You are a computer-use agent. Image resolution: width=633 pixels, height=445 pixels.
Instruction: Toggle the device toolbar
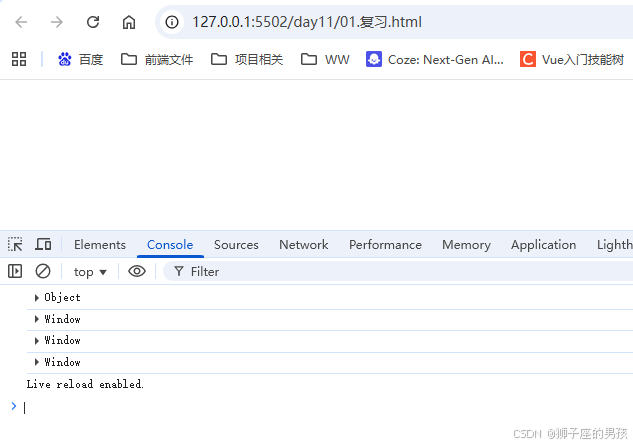point(43,244)
